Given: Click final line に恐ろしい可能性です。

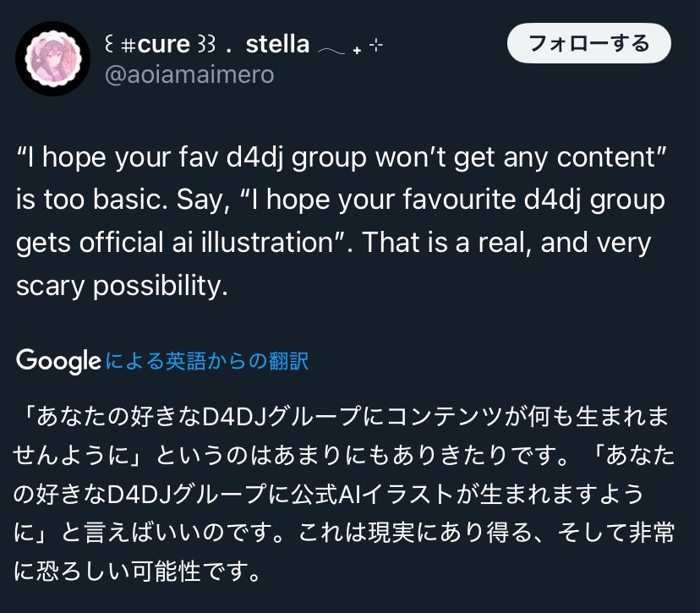Looking at the screenshot, I should pyautogui.click(x=138, y=572).
